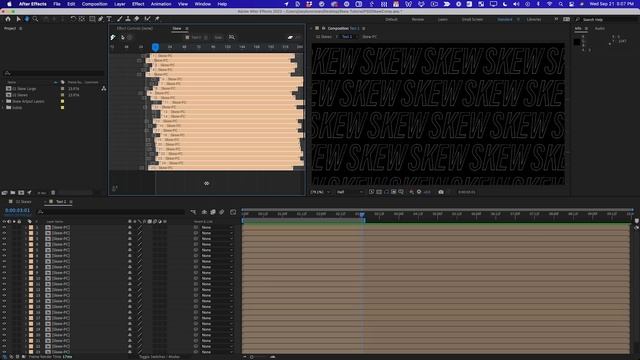Open the Effect menu
Image resolution: width=640 pixels, height=360 pixels.
coord(138,4)
